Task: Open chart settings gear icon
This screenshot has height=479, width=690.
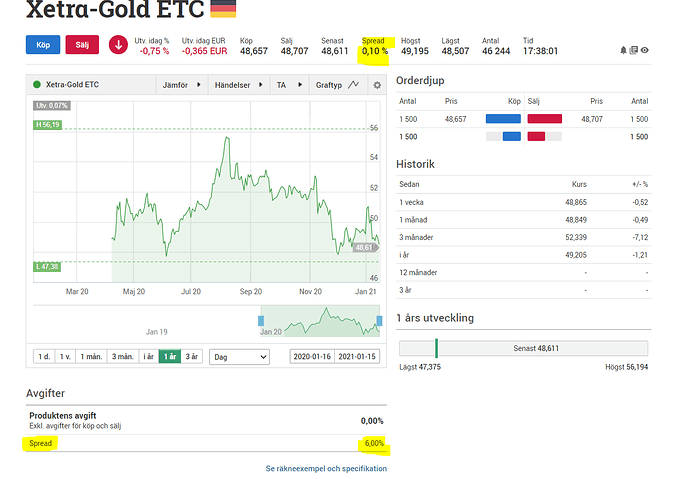Action: (377, 85)
